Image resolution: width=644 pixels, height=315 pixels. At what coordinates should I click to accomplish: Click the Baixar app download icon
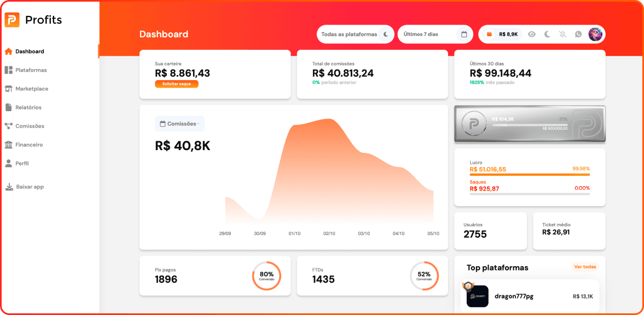(x=9, y=187)
